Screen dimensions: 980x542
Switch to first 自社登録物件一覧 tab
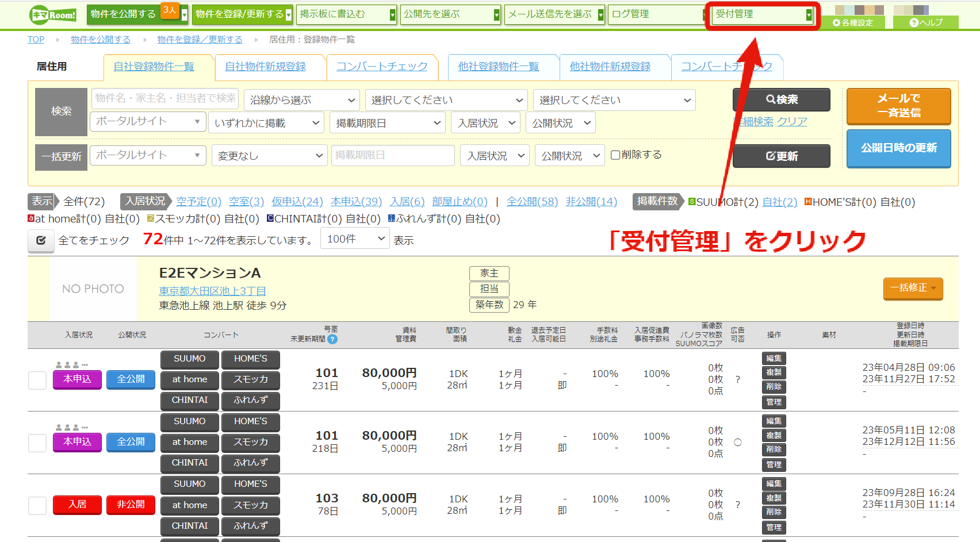154,67
